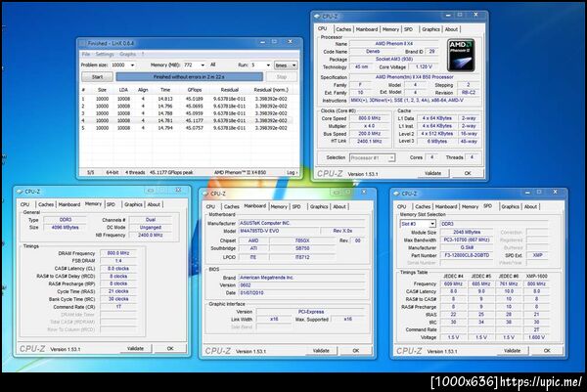Click the CPU-Z icon in the SPD window title bar
Image resolution: width=587 pixels, height=392 pixels.
click(396, 194)
